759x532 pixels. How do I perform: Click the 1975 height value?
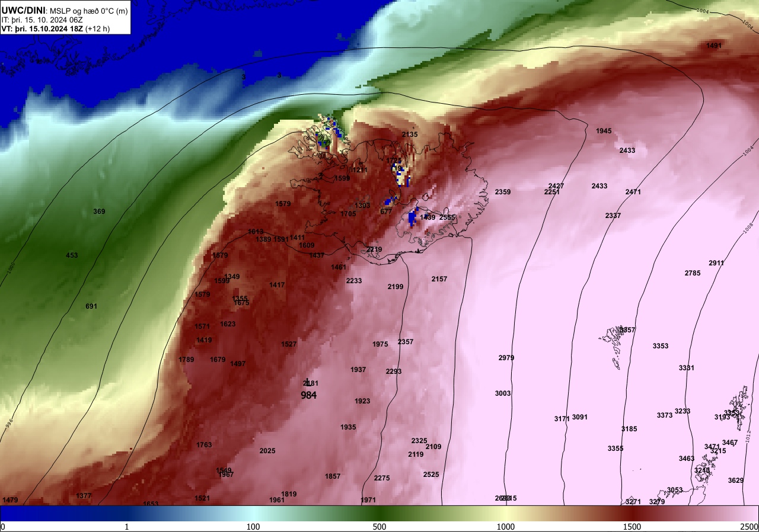coord(380,344)
